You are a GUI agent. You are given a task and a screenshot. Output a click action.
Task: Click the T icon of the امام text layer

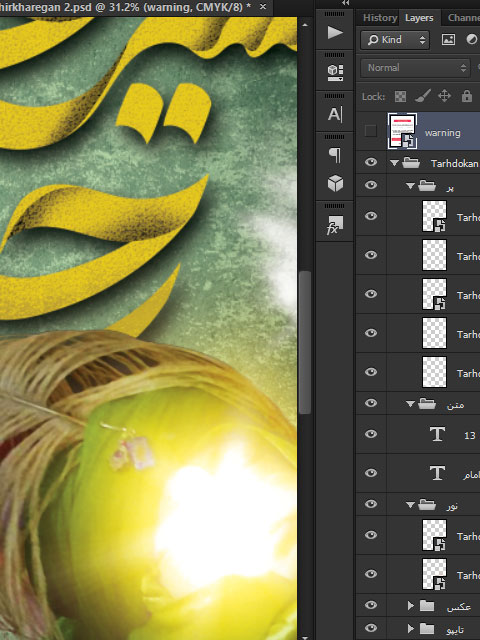tap(437, 473)
